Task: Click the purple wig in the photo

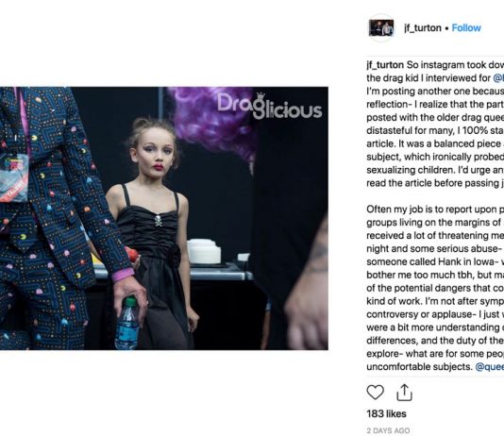Action: tap(213, 121)
